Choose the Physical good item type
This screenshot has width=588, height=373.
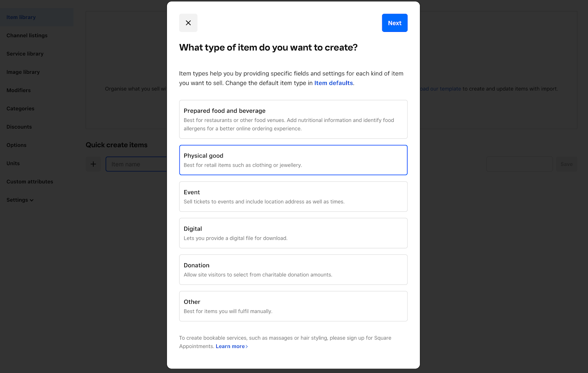coord(293,160)
